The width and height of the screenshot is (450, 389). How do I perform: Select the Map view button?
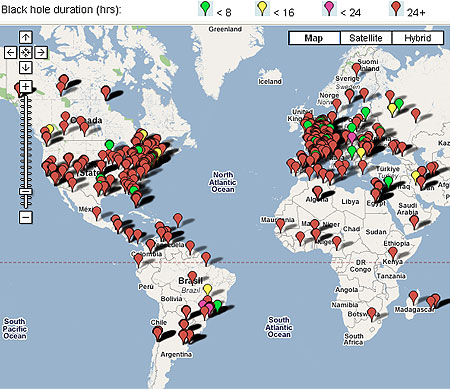tap(314, 38)
